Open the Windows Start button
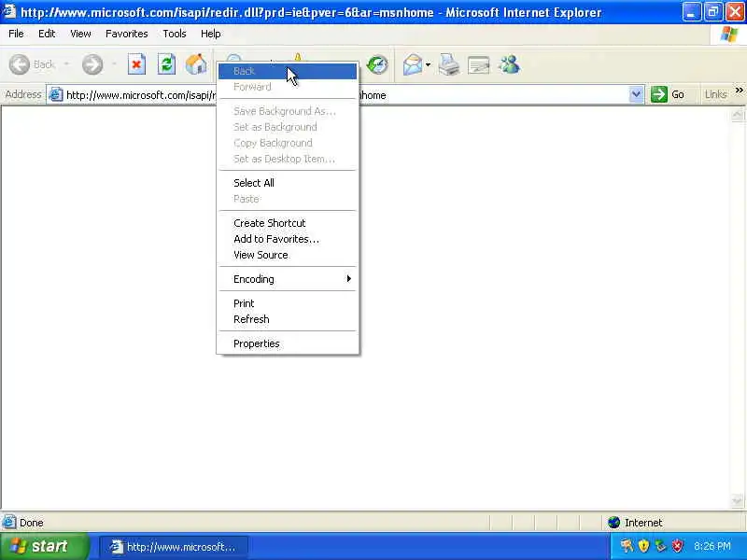The height and width of the screenshot is (560, 747). point(45,546)
